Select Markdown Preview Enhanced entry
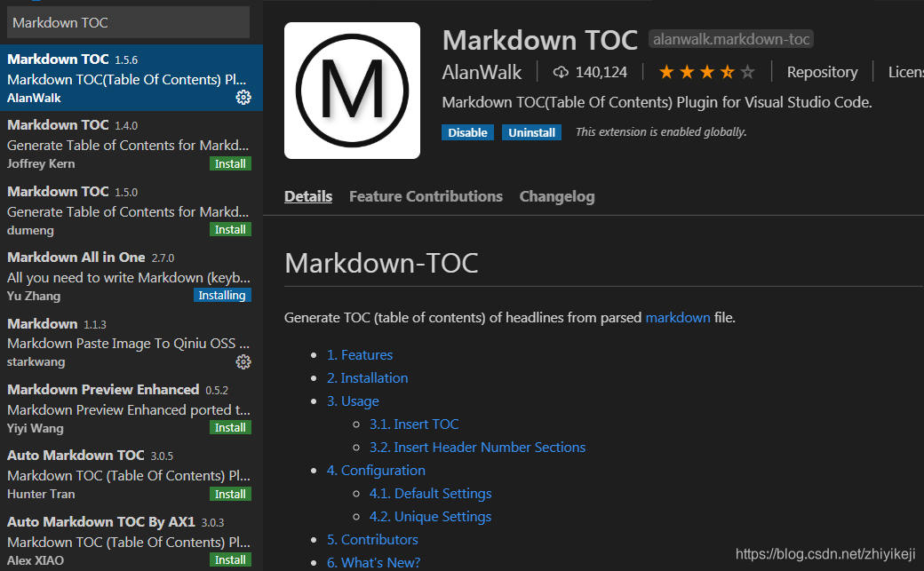The image size is (924, 571). [x=131, y=408]
